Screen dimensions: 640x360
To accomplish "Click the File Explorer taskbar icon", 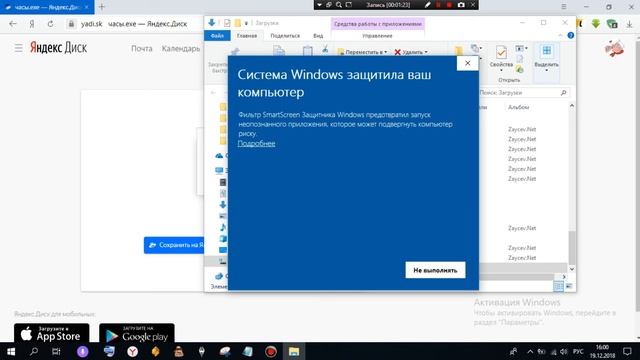I will click(x=294, y=351).
